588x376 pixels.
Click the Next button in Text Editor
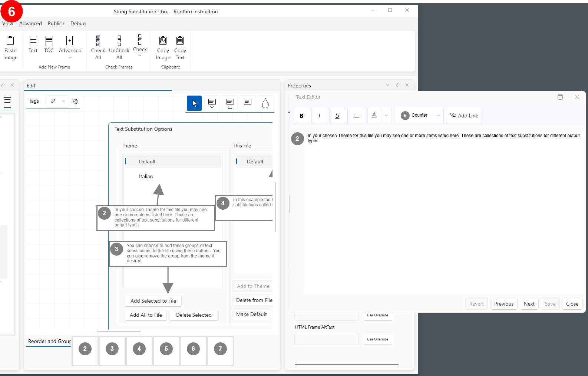pos(529,304)
